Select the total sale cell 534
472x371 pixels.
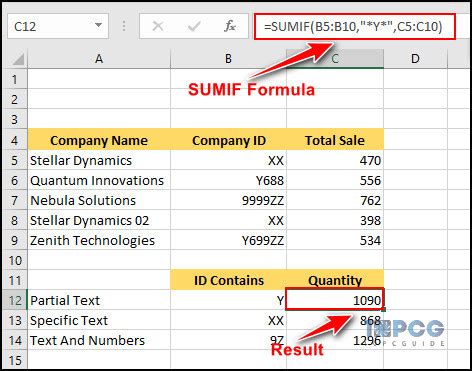pos(335,240)
